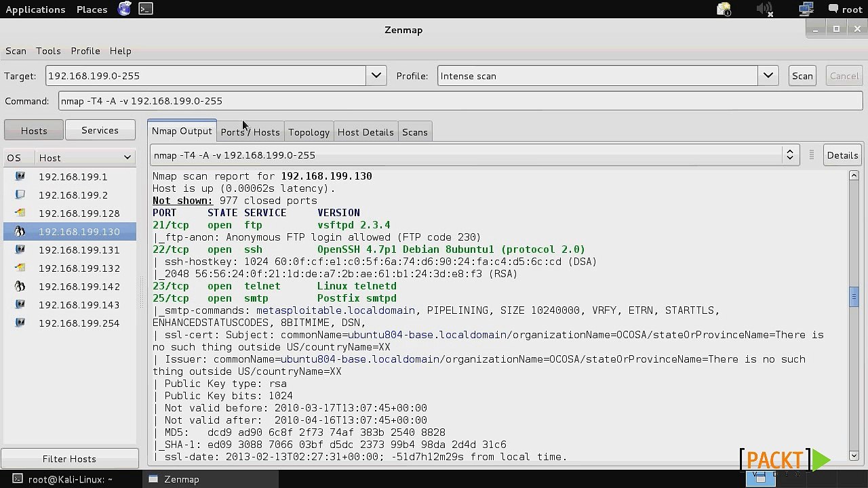Open the Tools menu
Image resolution: width=868 pixels, height=488 pixels.
48,51
